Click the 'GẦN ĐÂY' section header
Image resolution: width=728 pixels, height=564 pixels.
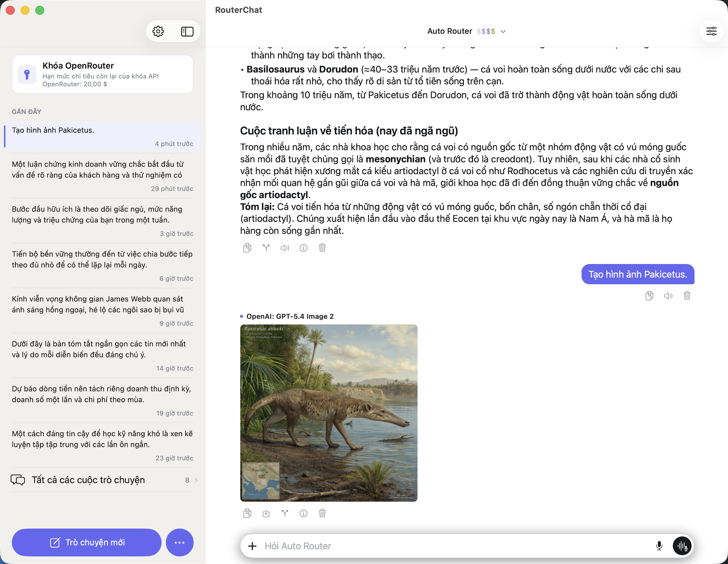point(27,112)
